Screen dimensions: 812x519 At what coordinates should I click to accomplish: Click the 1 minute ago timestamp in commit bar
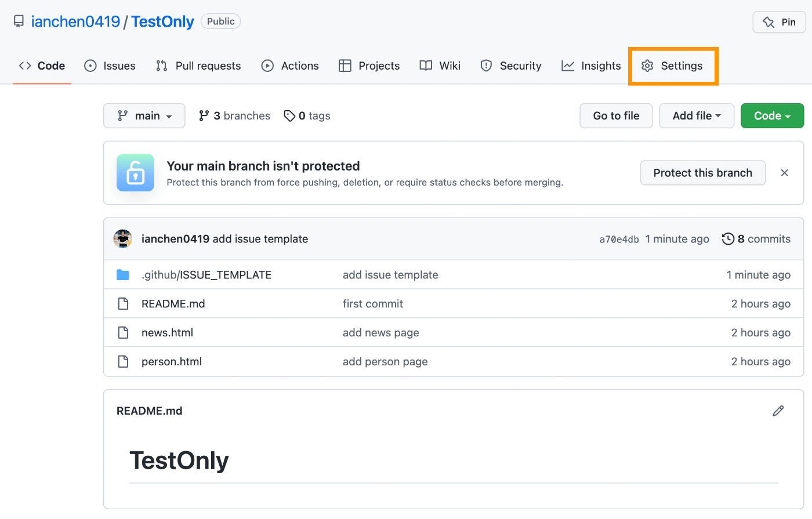pos(677,239)
